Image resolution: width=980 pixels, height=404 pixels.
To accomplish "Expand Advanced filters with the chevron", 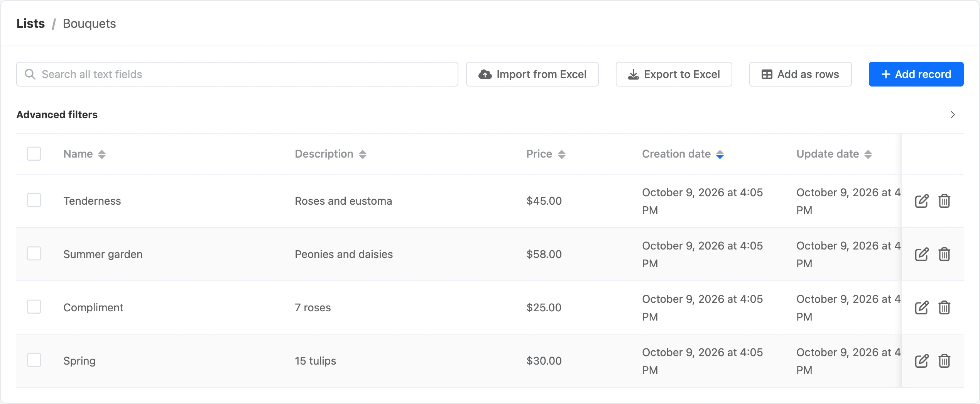I will (953, 115).
